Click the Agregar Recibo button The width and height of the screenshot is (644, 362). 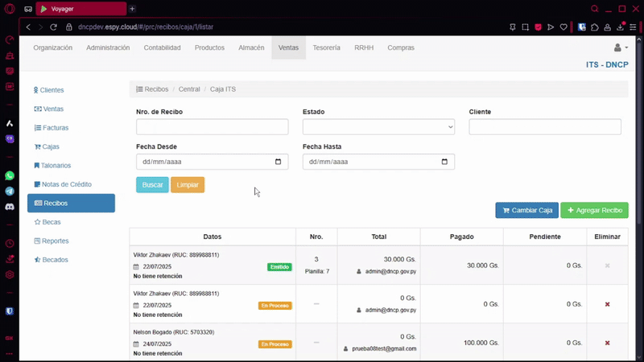(594, 210)
